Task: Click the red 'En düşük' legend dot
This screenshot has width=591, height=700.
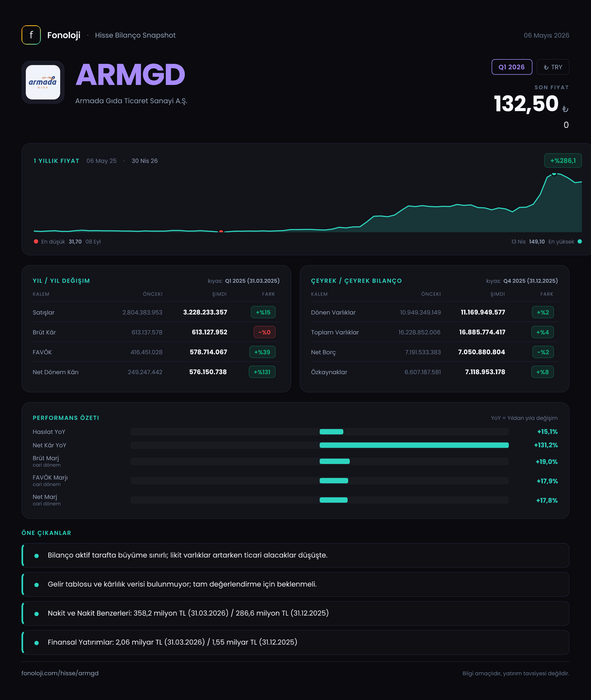Action: 36,241
